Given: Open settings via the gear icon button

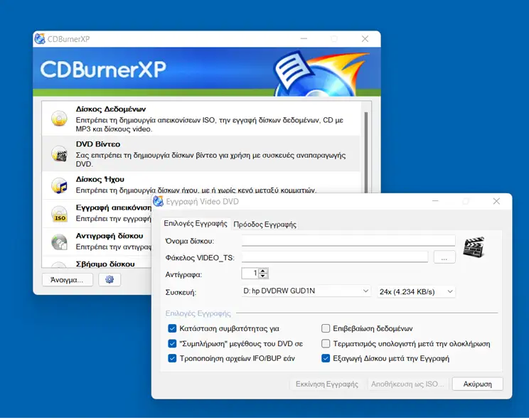Looking at the screenshot, I should [x=109, y=279].
